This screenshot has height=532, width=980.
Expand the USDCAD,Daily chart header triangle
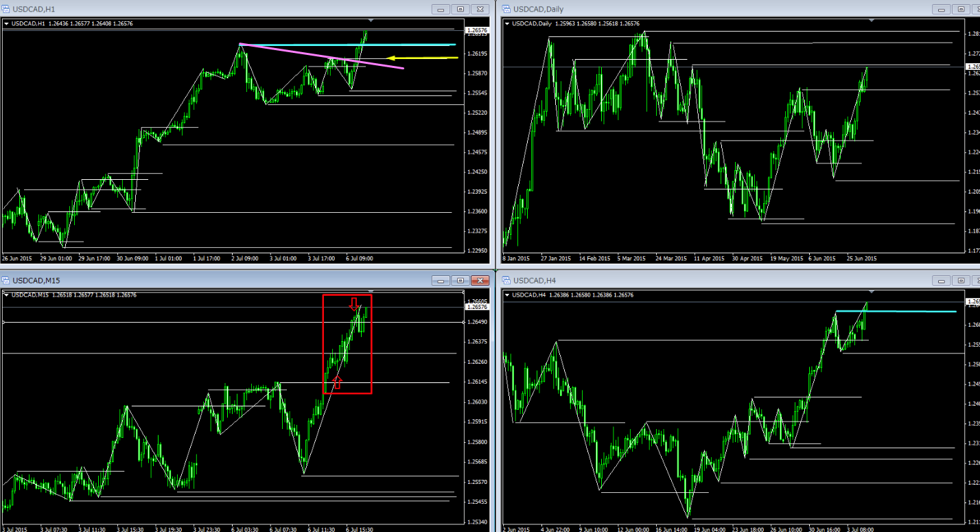(508, 23)
